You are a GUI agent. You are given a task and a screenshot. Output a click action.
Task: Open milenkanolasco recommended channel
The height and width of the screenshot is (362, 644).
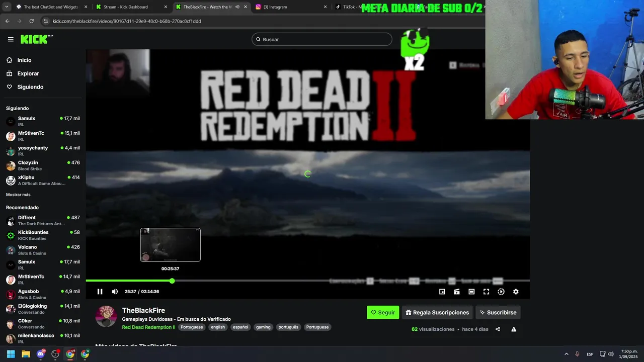(43, 338)
